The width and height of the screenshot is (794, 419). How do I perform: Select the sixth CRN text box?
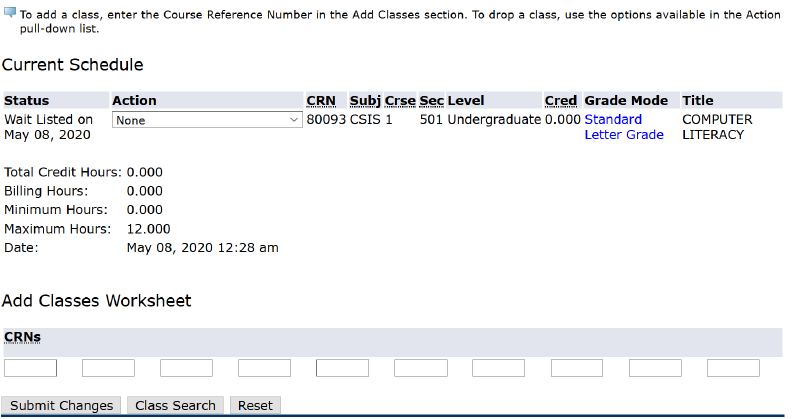point(420,368)
